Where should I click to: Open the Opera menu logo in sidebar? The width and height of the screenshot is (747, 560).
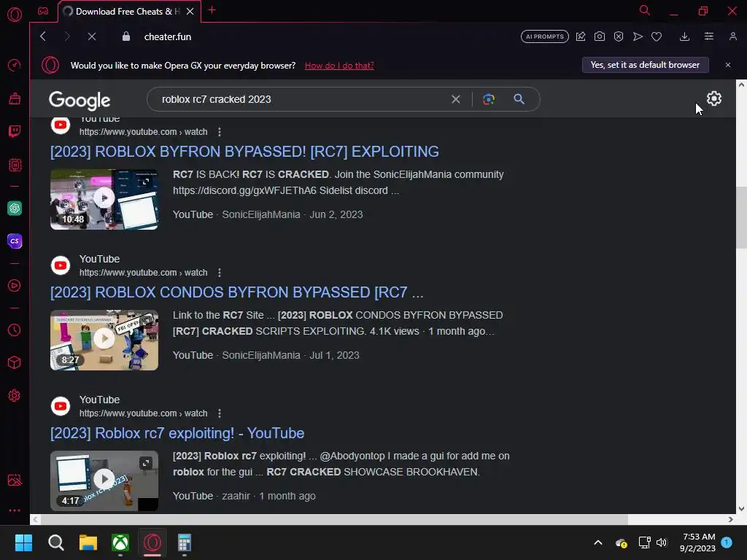15,15
